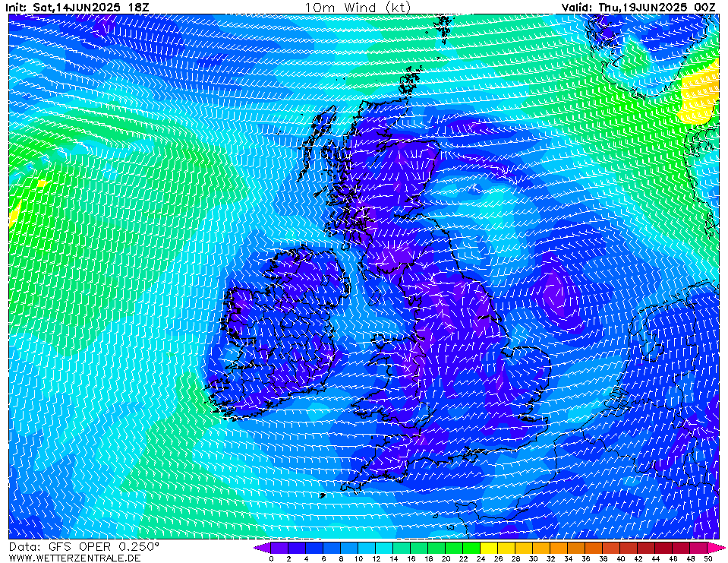The image size is (728, 563).
Task: Click the 48–50 kt crimson legend swatch
Action: pyautogui.click(x=700, y=548)
